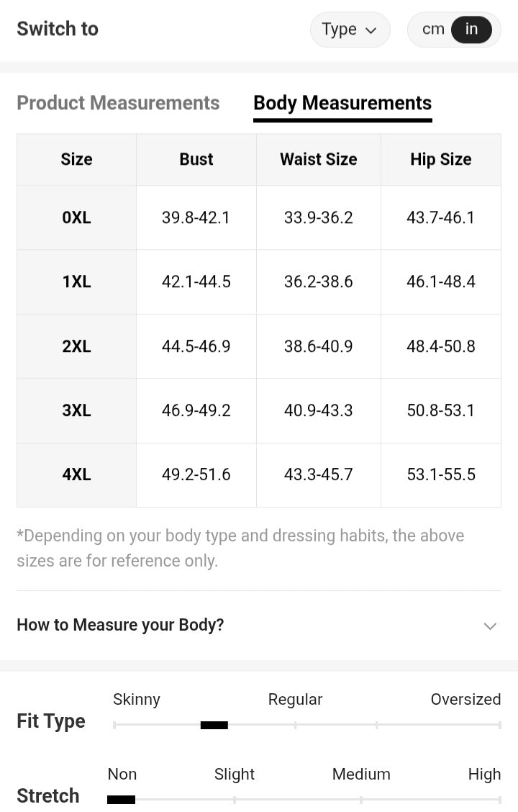Image resolution: width=518 pixels, height=812 pixels.
Task: Click the Bust column header
Action: (x=196, y=159)
